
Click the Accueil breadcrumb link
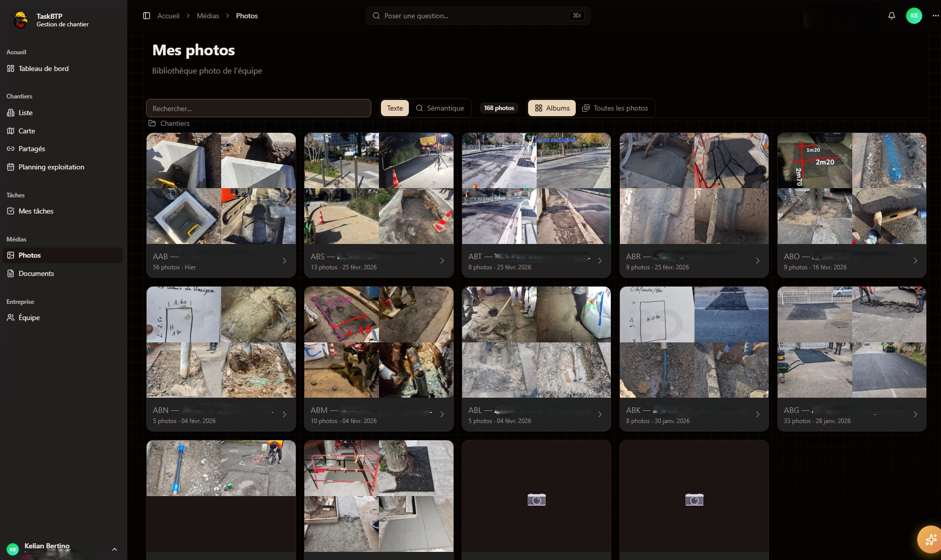pyautogui.click(x=168, y=16)
